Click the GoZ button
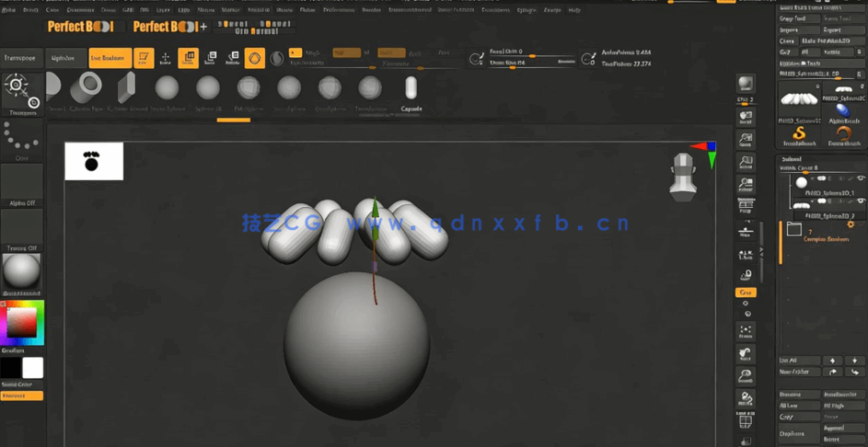This screenshot has height=447, width=868. 788,52
